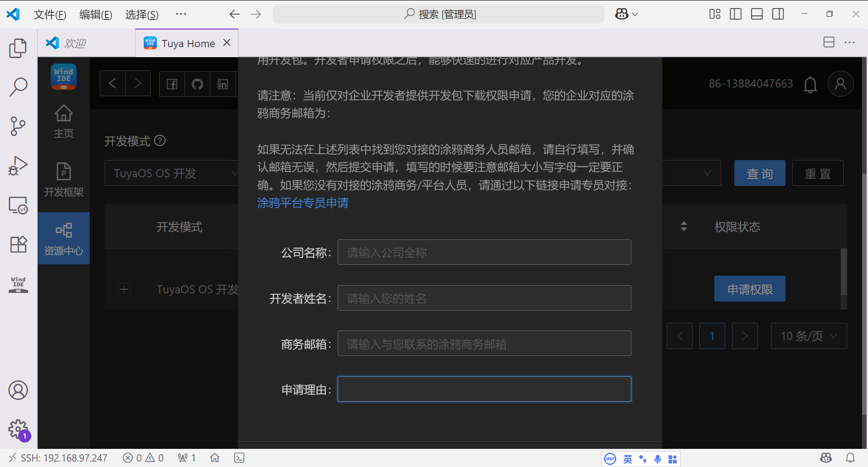Open 开发框架 section in sidebar
This screenshot has height=467, width=868.
click(x=63, y=180)
